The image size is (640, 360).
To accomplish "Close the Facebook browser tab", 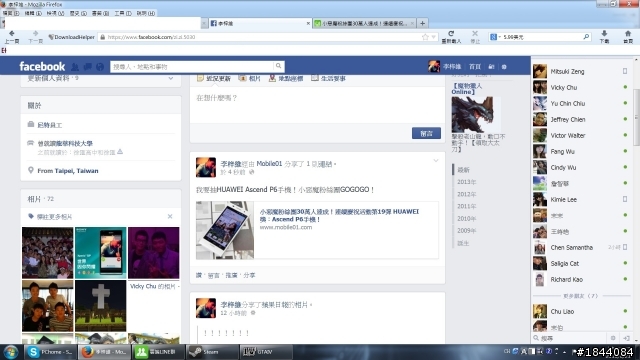I will pos(308,23).
